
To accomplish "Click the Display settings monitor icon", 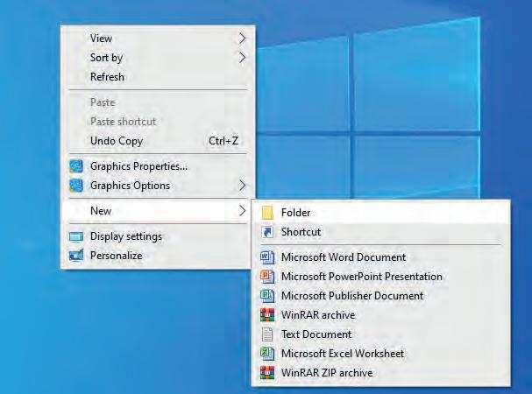I will point(76,236).
